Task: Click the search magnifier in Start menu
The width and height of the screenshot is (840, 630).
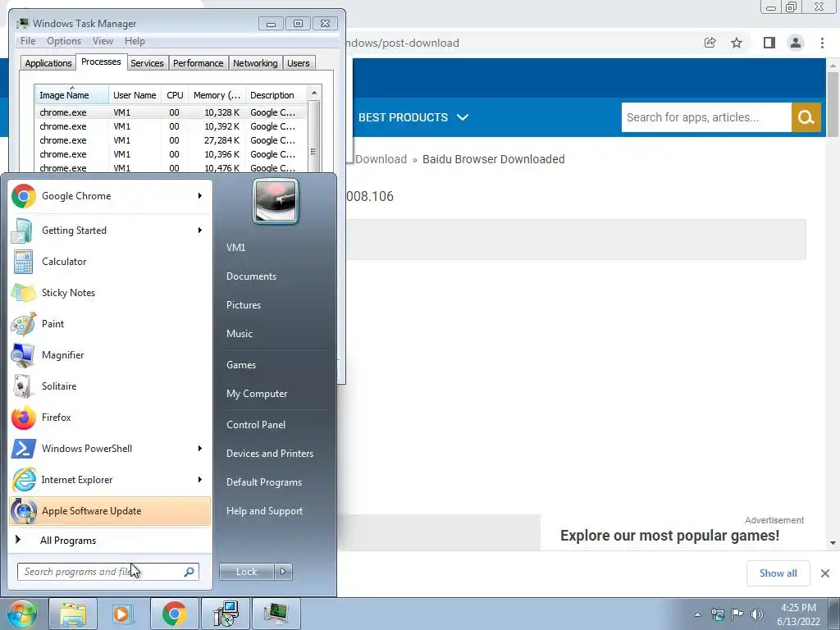Action: click(189, 572)
